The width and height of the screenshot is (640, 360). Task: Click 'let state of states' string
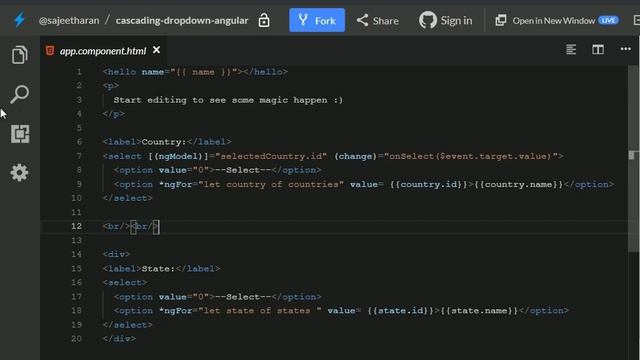click(257, 311)
